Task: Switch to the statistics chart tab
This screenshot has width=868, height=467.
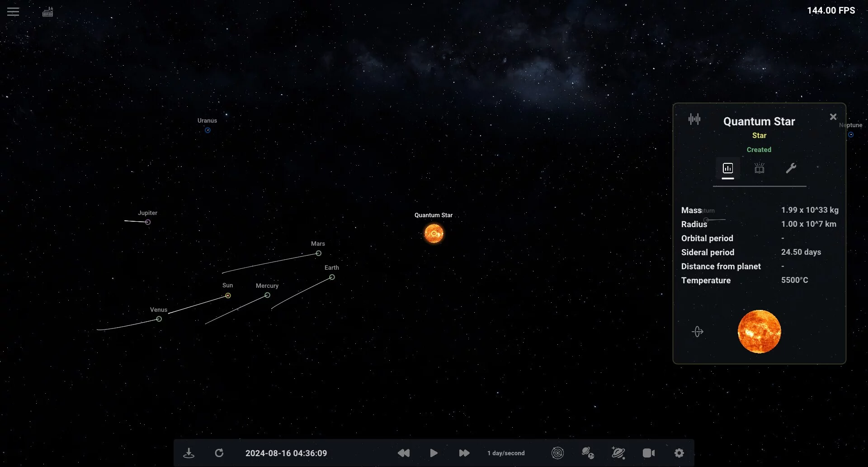Action: 728,168
